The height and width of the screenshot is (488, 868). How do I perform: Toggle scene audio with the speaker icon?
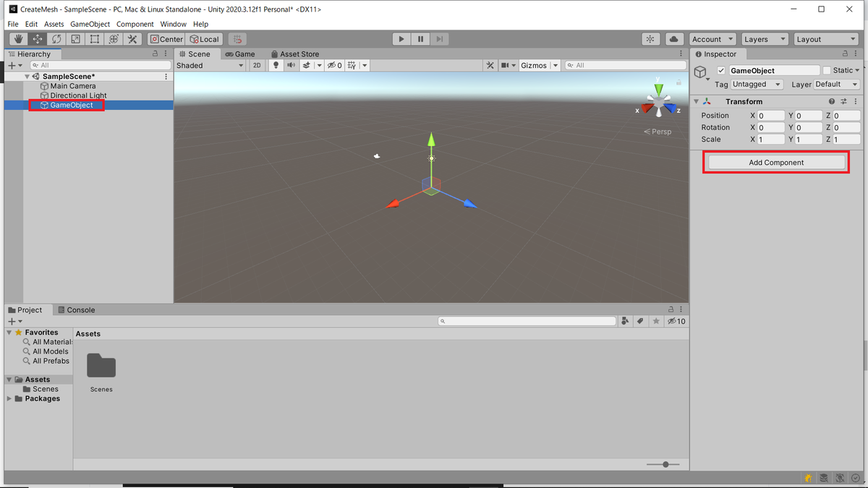(x=291, y=65)
